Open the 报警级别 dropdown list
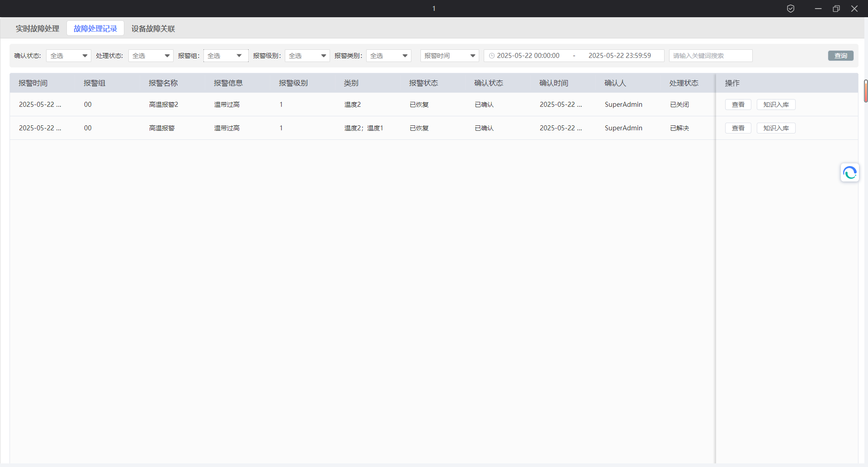The width and height of the screenshot is (868, 467). (307, 56)
